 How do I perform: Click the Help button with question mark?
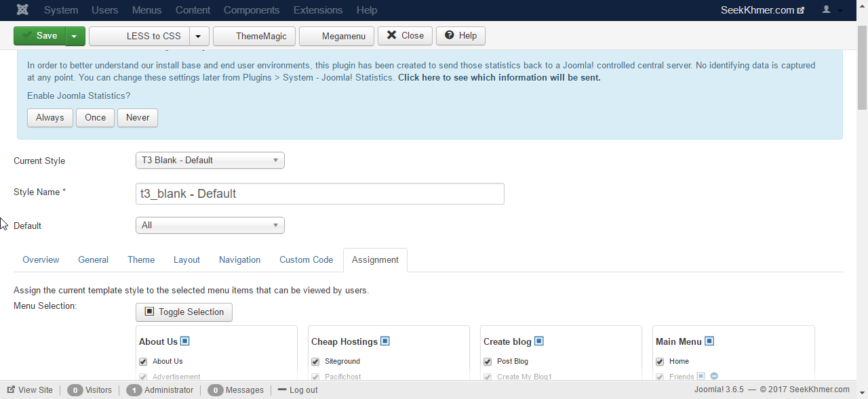tap(461, 36)
